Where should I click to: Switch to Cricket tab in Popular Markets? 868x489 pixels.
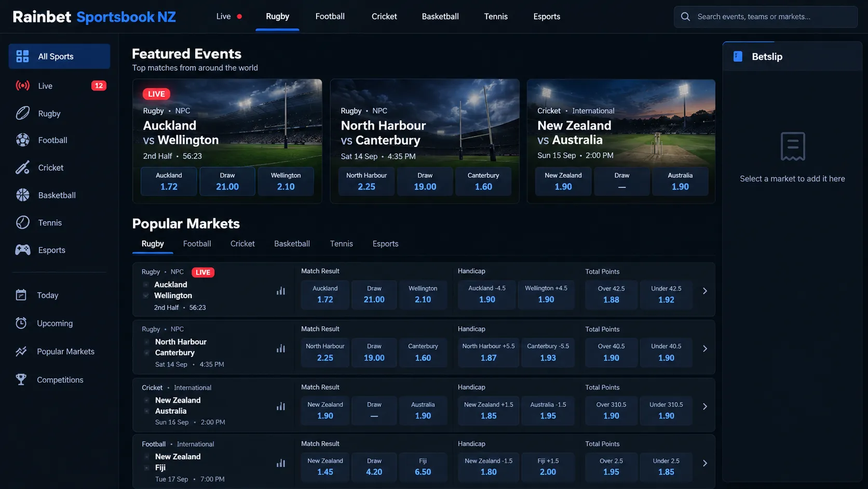click(242, 244)
